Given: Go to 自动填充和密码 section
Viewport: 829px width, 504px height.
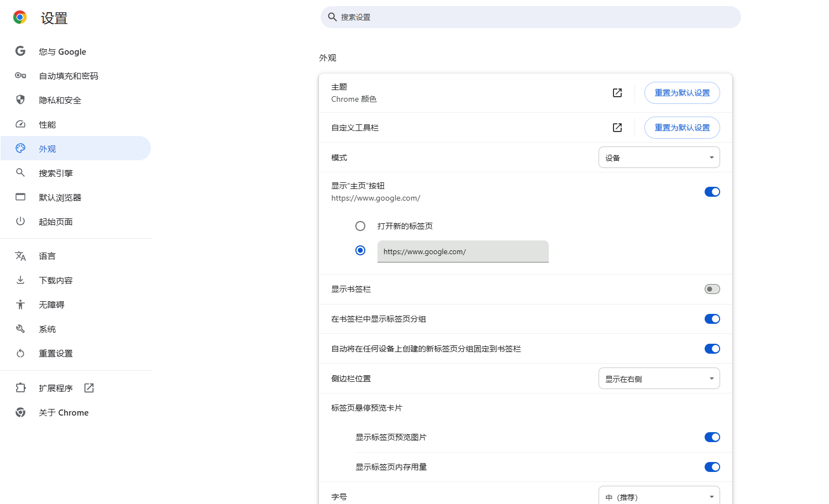Looking at the screenshot, I should [x=75, y=76].
